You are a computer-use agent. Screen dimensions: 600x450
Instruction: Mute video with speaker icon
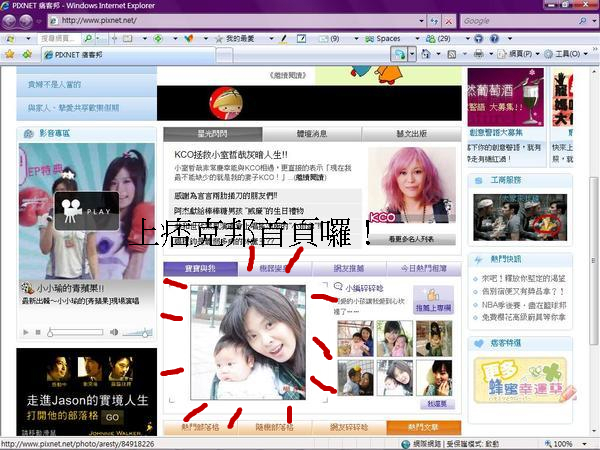[114, 332]
